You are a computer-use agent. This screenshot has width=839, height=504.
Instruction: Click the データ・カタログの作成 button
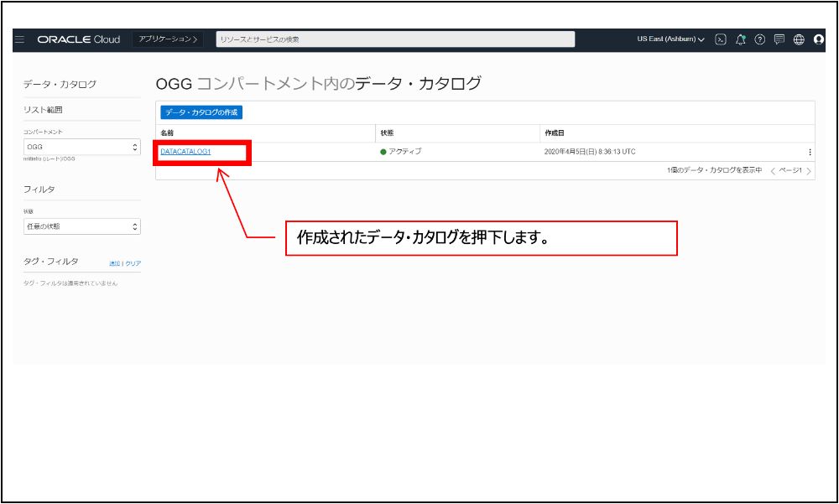pos(201,112)
